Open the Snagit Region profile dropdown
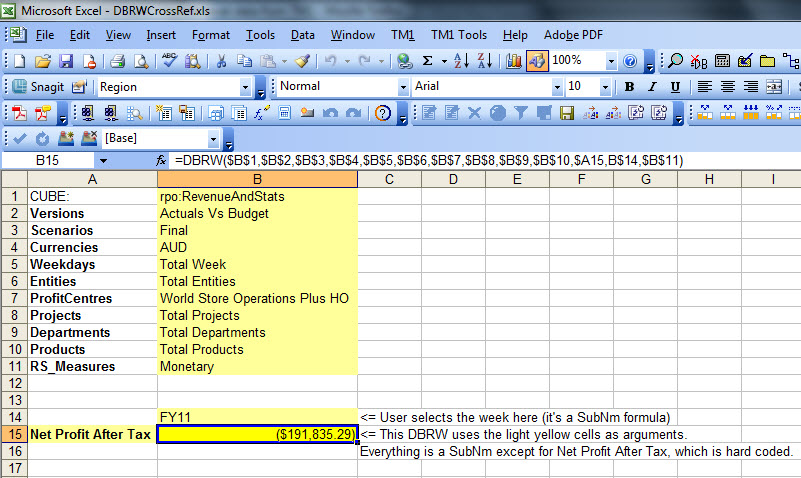Image resolution: width=801 pixels, height=478 pixels. tap(245, 87)
